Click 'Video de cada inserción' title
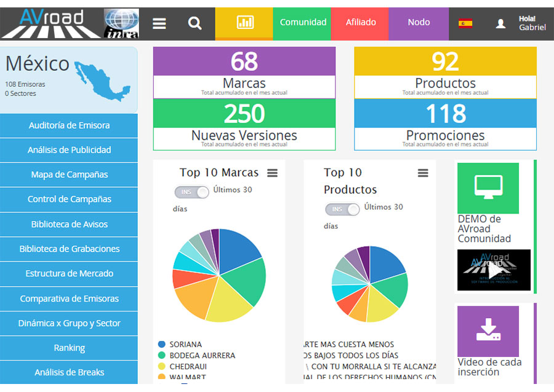Viewport: 554px width, 392px height. [x=489, y=367]
